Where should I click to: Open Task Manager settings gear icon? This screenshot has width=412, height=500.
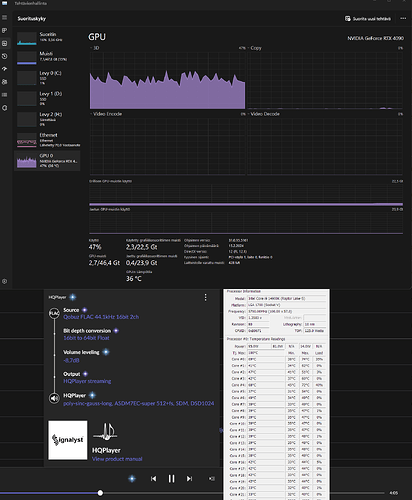coord(5,281)
